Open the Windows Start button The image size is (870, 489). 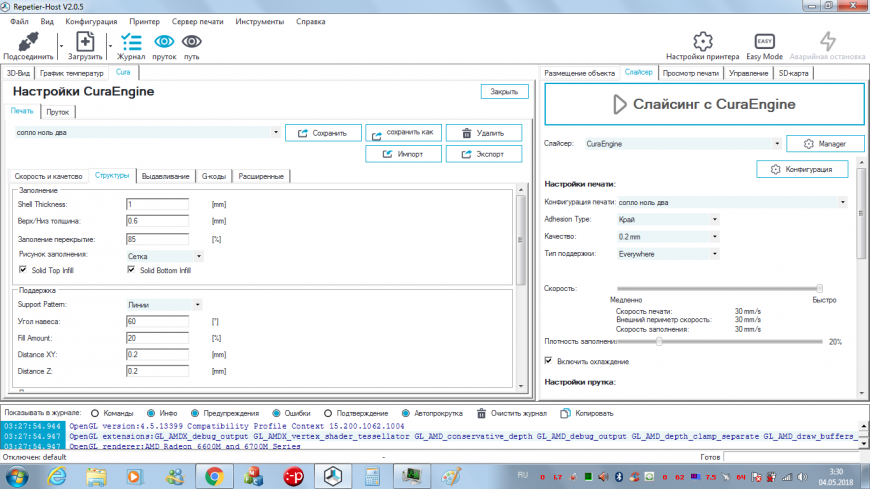[x=17, y=477]
